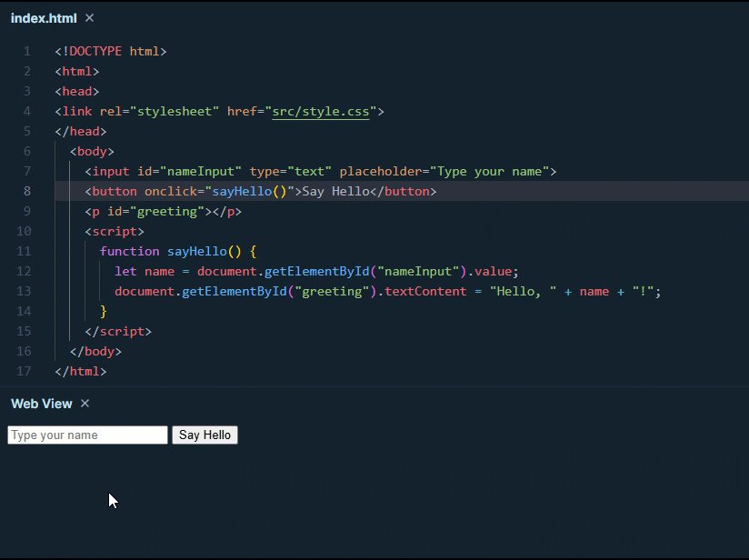
Task: Click let name declaration on line 12
Action: tap(145, 272)
